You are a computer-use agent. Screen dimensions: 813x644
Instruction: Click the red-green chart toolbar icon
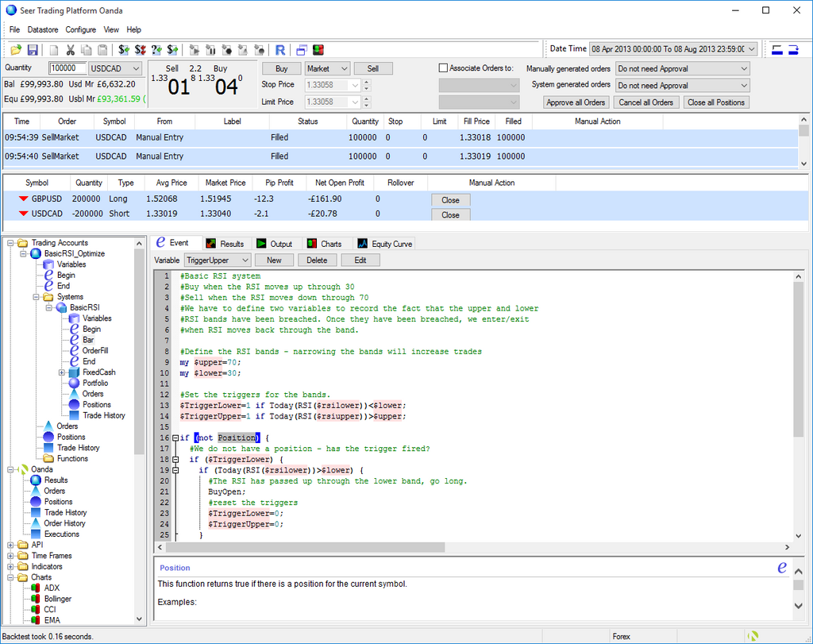pyautogui.click(x=318, y=49)
